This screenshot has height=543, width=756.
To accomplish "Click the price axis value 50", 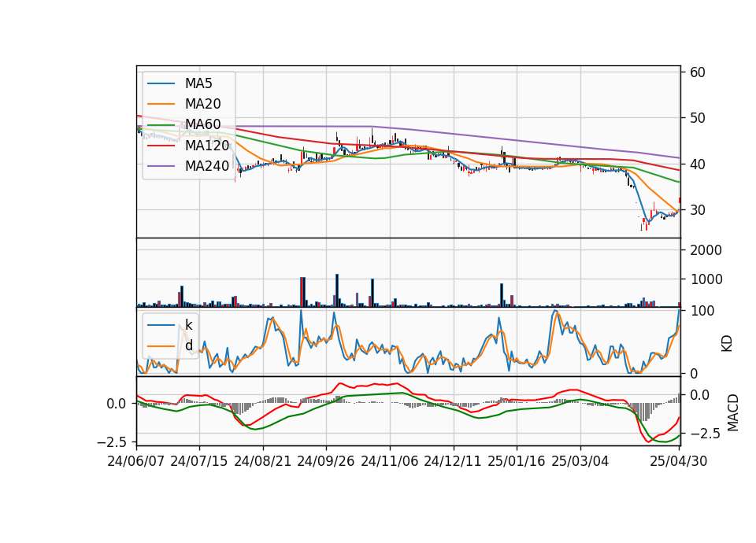I will [x=698, y=118].
